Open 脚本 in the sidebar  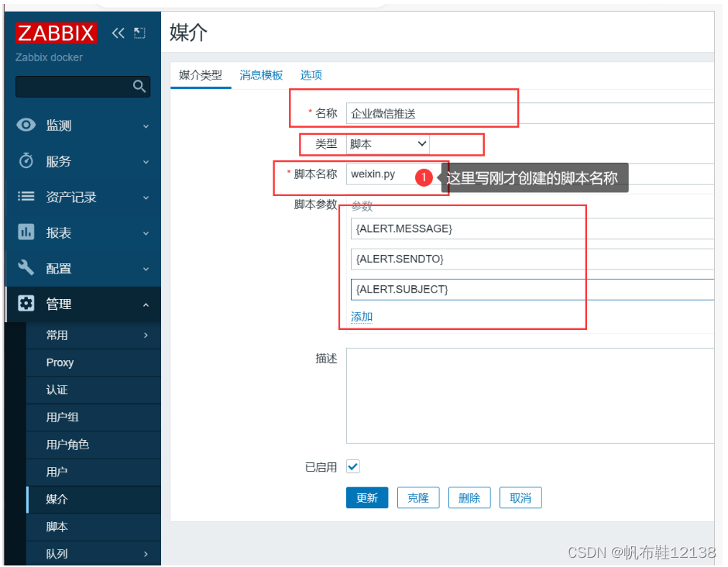point(93,527)
